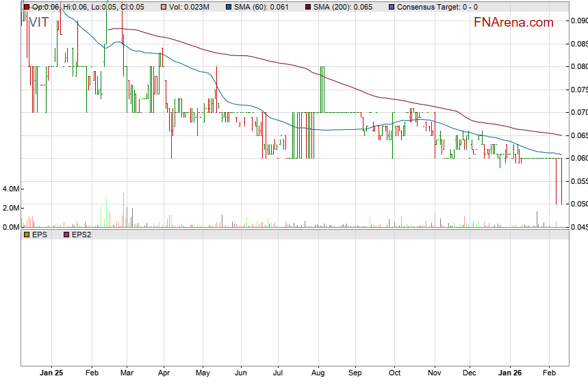This screenshot has height=387, width=588.
Task: Click the red OHLC price legend swatch
Action: click(27, 7)
